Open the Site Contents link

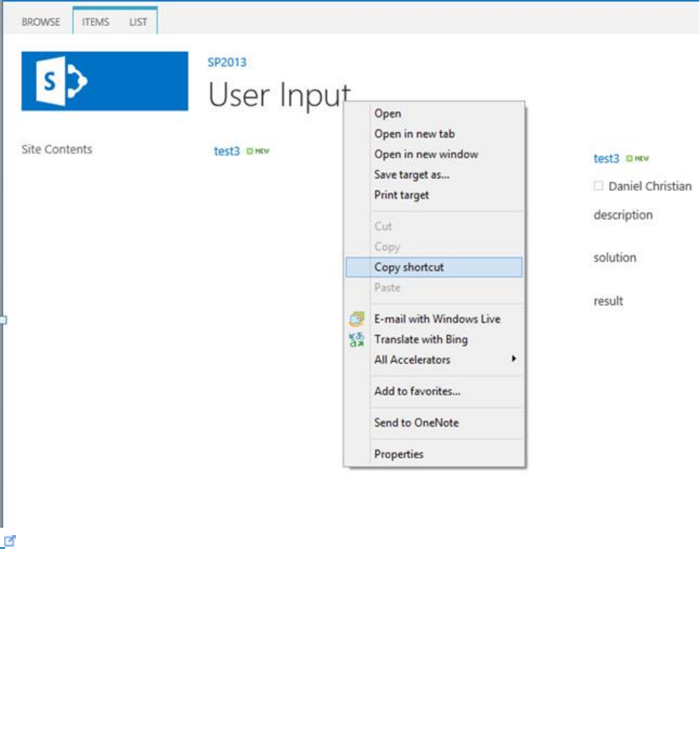(56, 149)
